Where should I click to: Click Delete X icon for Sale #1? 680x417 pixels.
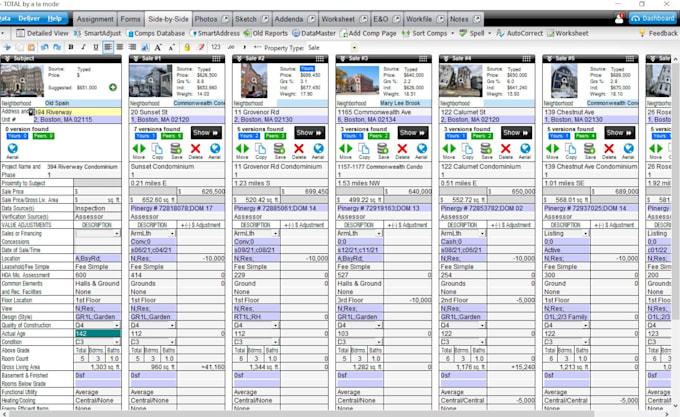(196, 148)
